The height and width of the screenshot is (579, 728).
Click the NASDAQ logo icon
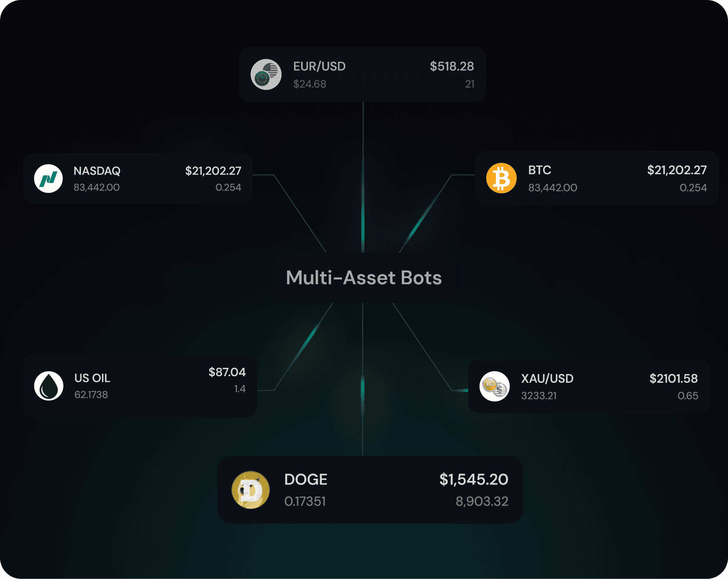48,179
